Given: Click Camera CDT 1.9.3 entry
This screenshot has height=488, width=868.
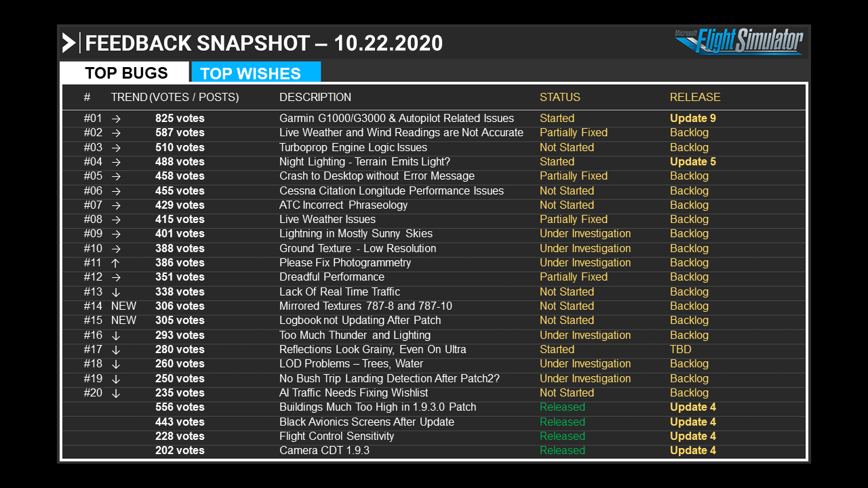Looking at the screenshot, I should [324, 450].
